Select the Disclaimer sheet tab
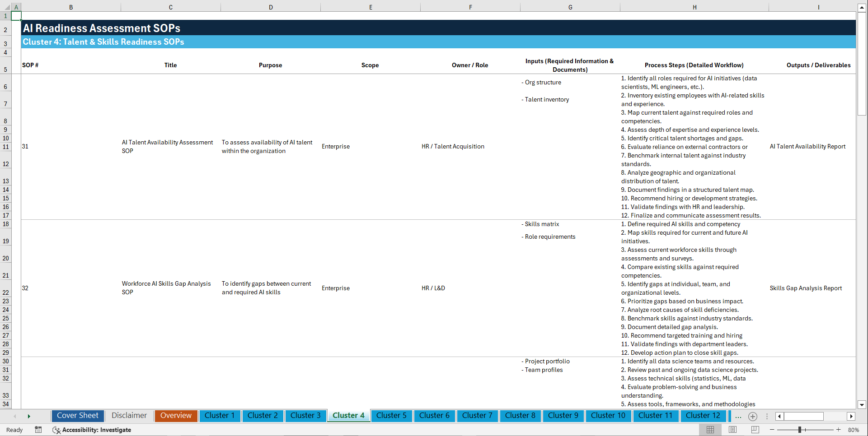The image size is (868, 436). coord(129,416)
